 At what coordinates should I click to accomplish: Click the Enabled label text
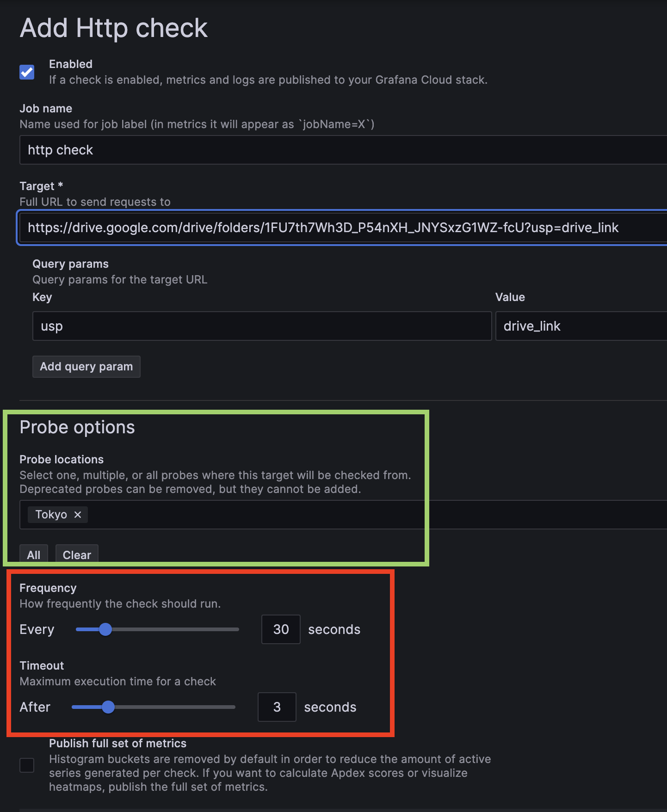pyautogui.click(x=71, y=64)
